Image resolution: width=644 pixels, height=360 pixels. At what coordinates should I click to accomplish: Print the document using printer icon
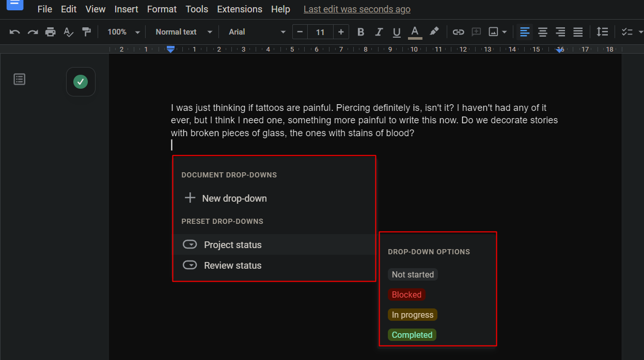[50, 32]
